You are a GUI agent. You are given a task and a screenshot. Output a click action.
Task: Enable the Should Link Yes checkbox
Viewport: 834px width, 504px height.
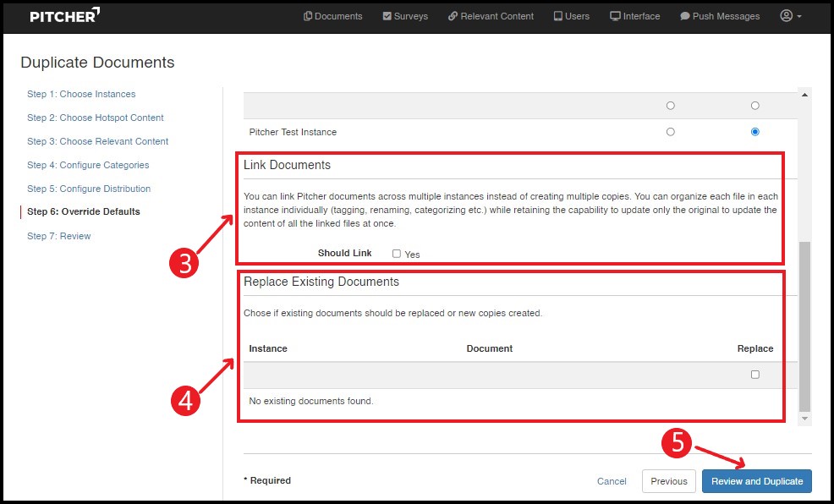(x=397, y=254)
